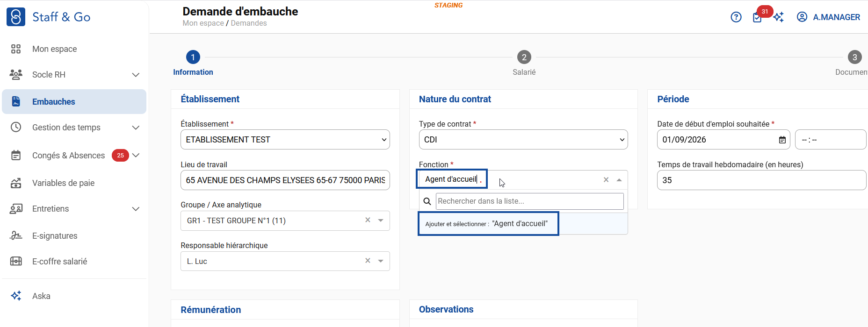Click the Observations section heading
The width and height of the screenshot is (868, 327).
pyautogui.click(x=446, y=309)
